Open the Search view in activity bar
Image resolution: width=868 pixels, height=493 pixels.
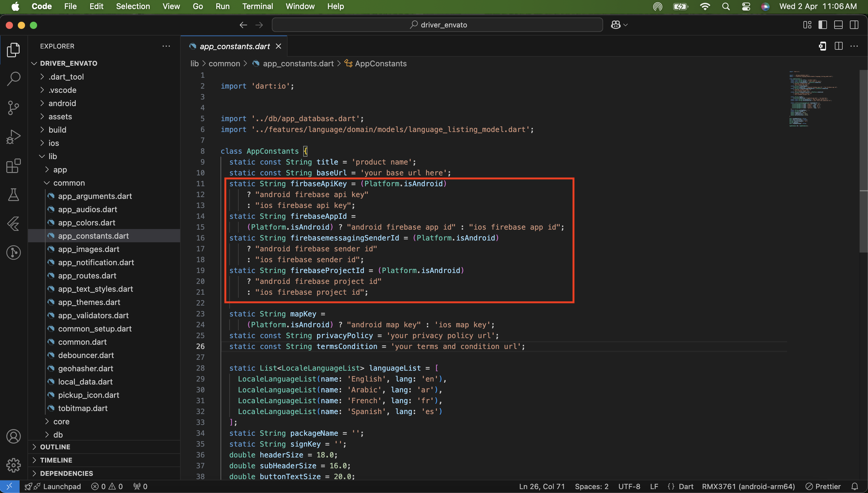14,79
